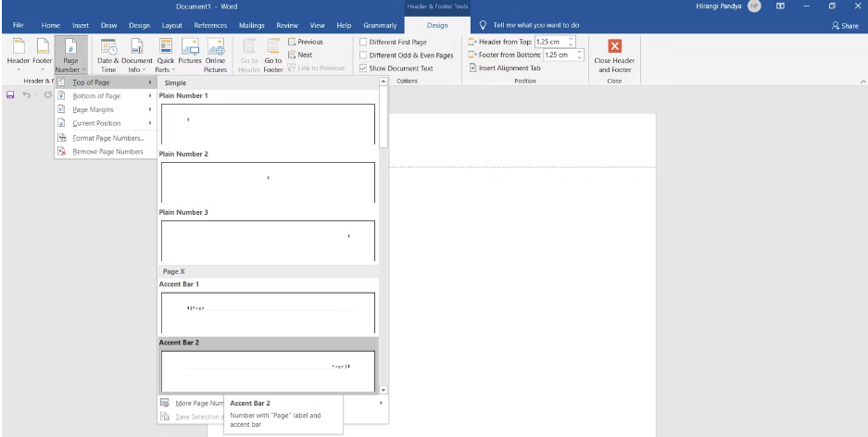Open the Header gallery button
The image size is (868, 437).
19,55
